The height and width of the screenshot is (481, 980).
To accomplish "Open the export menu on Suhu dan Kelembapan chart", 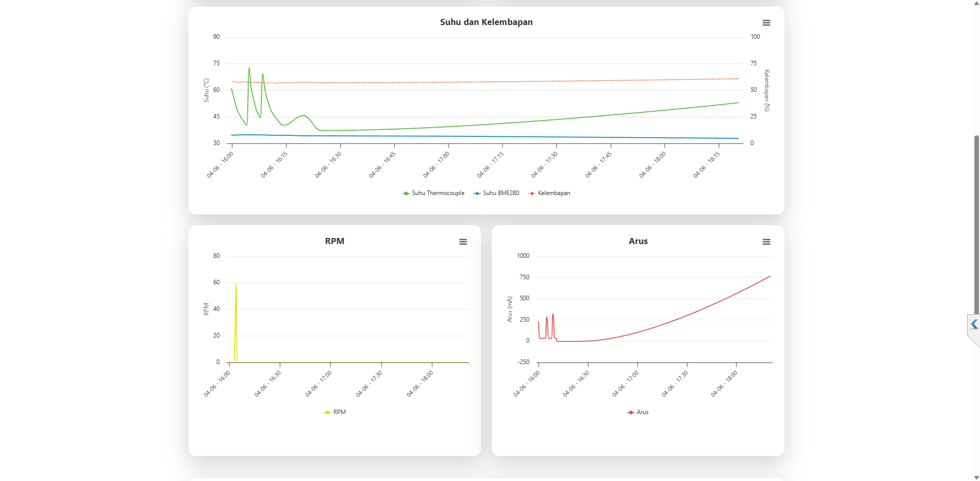I will point(766,22).
